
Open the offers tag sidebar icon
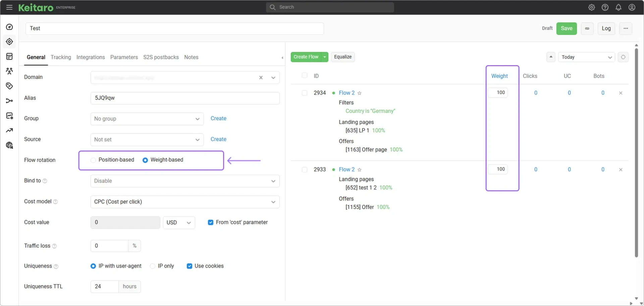[9, 86]
